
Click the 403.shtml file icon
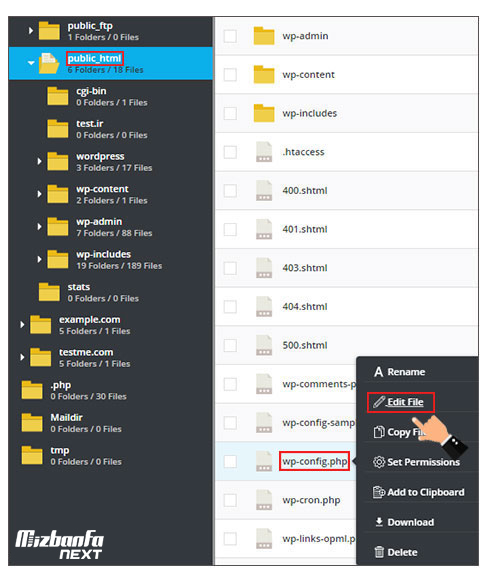[x=264, y=268]
